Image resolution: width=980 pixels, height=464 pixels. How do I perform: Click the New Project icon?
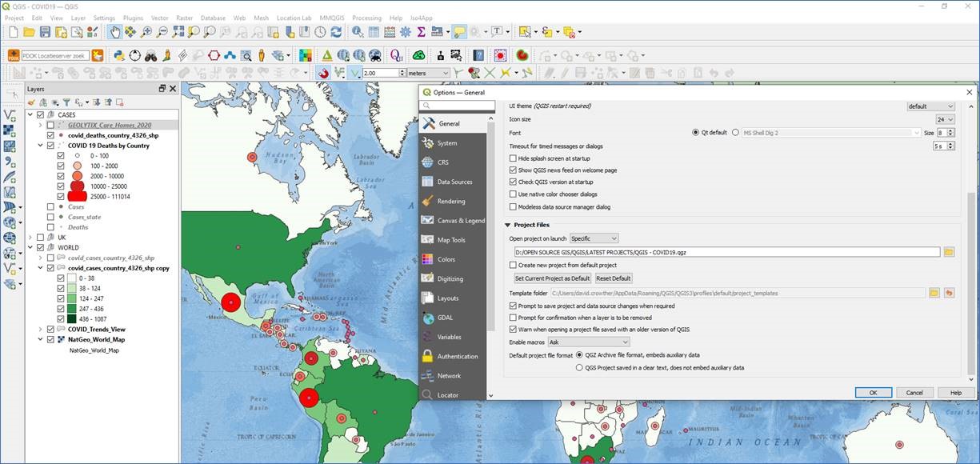(13, 32)
